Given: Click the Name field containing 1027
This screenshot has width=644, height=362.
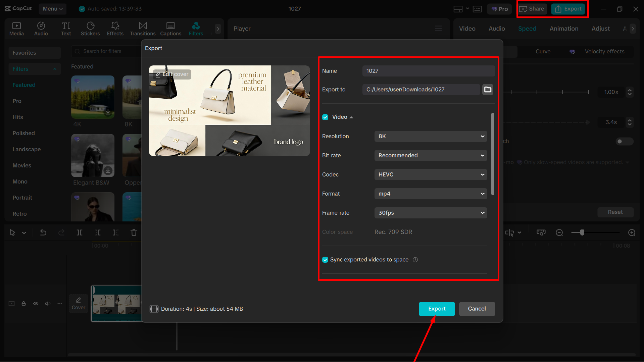Looking at the screenshot, I should tap(429, 71).
